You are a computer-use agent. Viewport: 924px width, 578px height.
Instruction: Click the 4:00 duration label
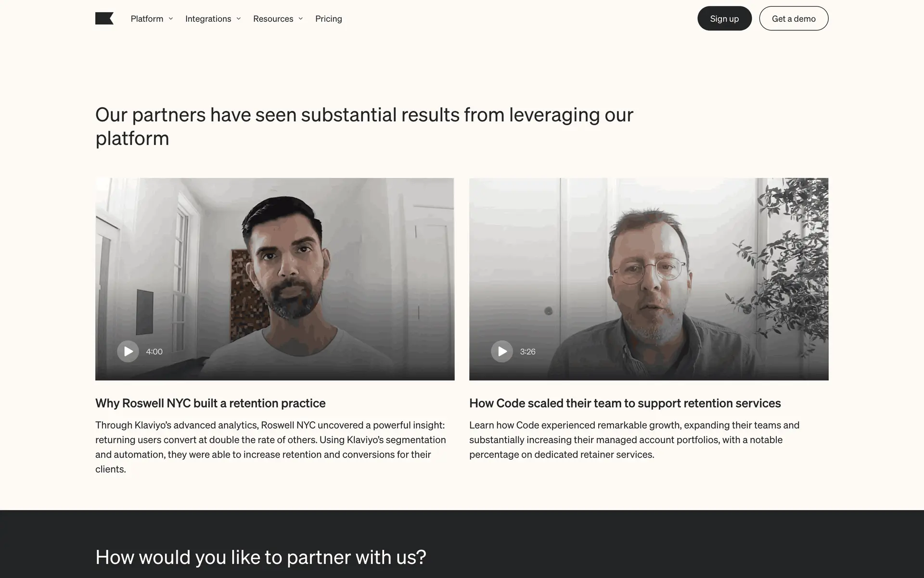point(154,352)
